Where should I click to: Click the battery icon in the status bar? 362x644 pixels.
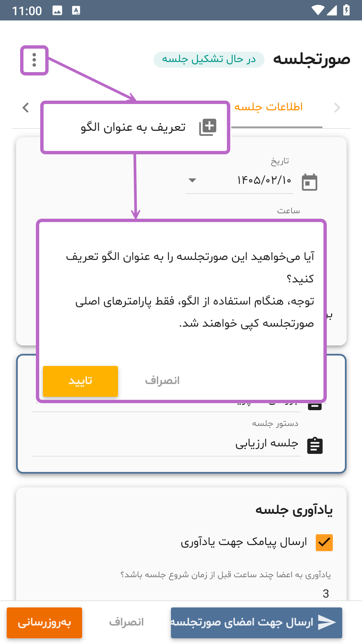(347, 10)
